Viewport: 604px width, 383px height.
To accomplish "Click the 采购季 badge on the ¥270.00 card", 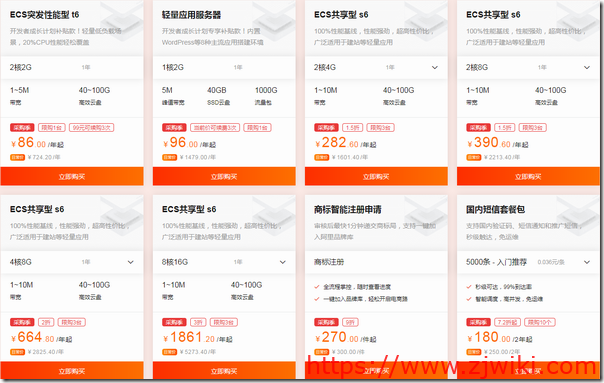I will tap(326, 322).
